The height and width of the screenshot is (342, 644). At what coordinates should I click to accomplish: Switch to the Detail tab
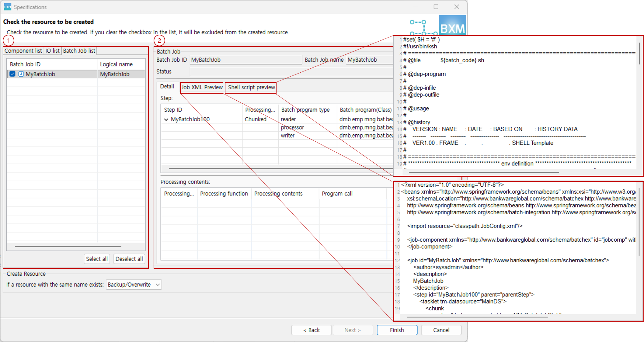(x=167, y=86)
